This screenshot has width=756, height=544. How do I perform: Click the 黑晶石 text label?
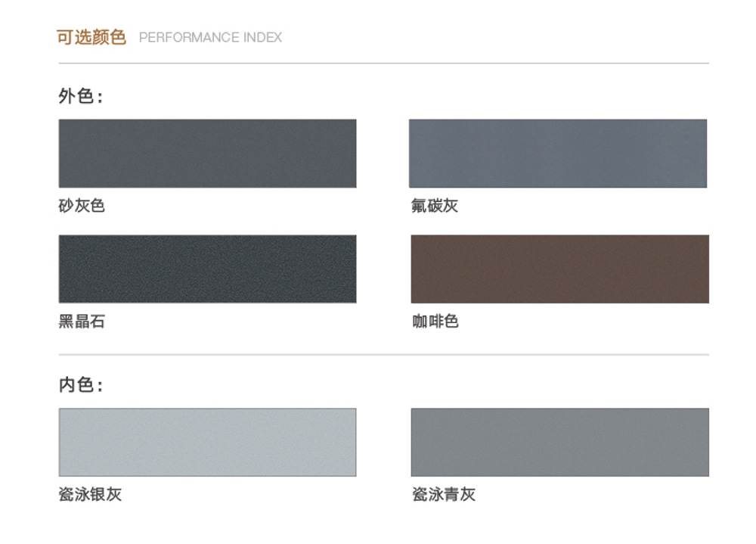point(82,321)
